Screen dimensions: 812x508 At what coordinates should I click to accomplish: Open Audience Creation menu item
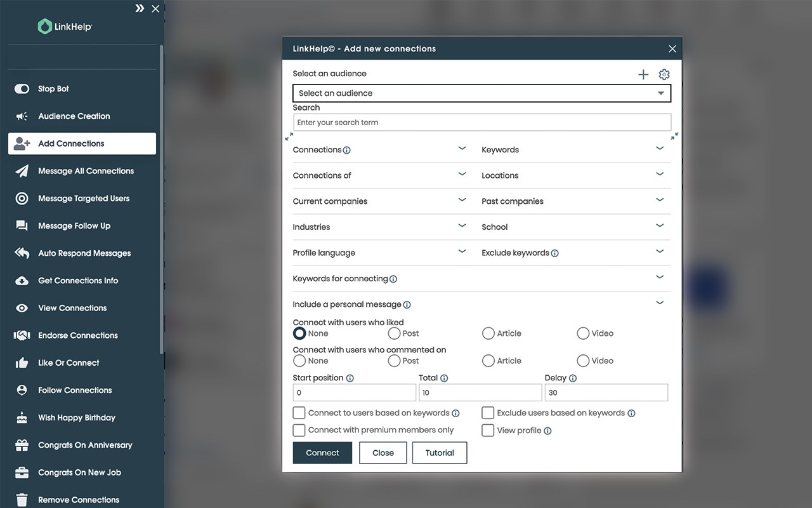[x=82, y=116]
